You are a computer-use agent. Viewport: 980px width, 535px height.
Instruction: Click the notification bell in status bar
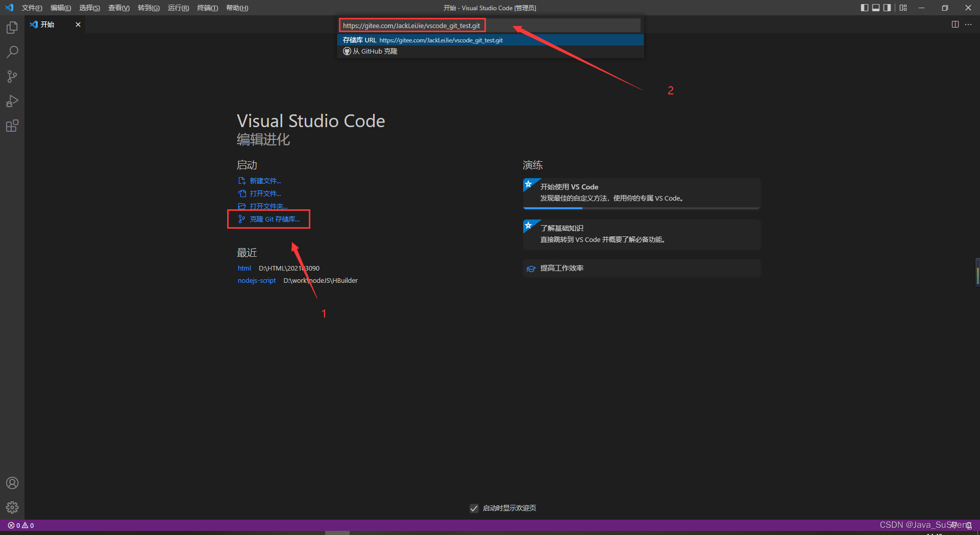969,525
